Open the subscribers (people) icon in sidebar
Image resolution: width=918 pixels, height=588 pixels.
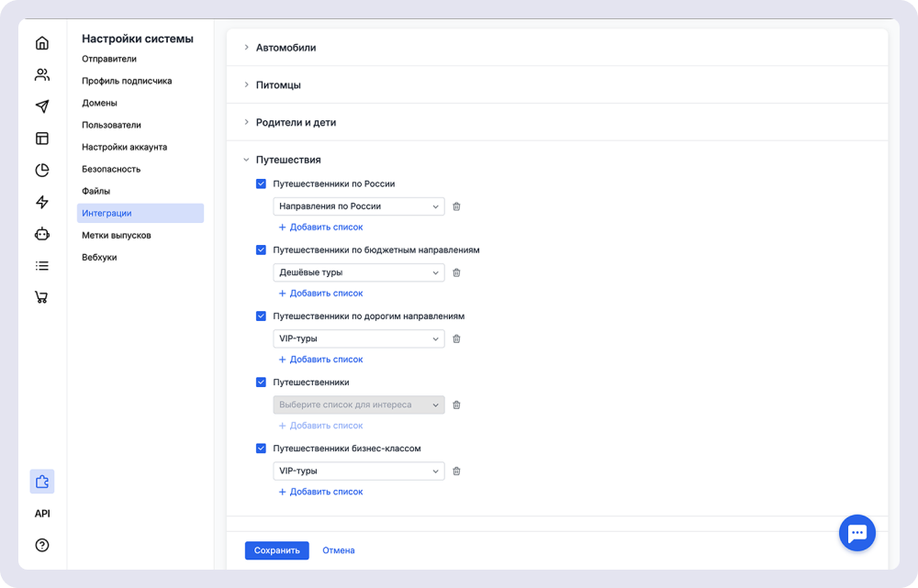(42, 75)
